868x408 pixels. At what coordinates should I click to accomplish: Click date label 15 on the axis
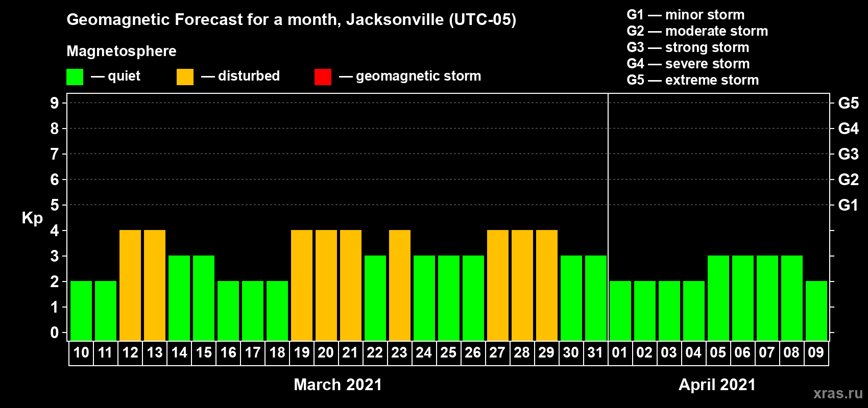[204, 353]
